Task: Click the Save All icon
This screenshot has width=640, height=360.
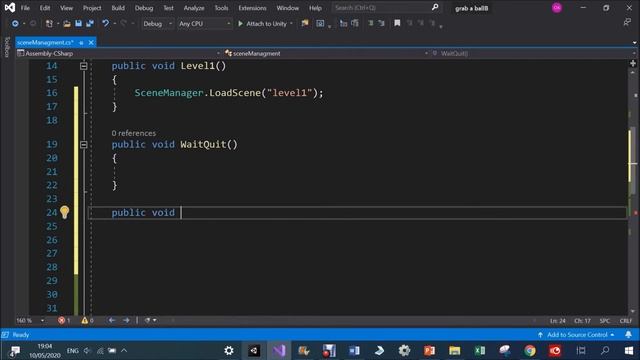Action: click(90, 24)
